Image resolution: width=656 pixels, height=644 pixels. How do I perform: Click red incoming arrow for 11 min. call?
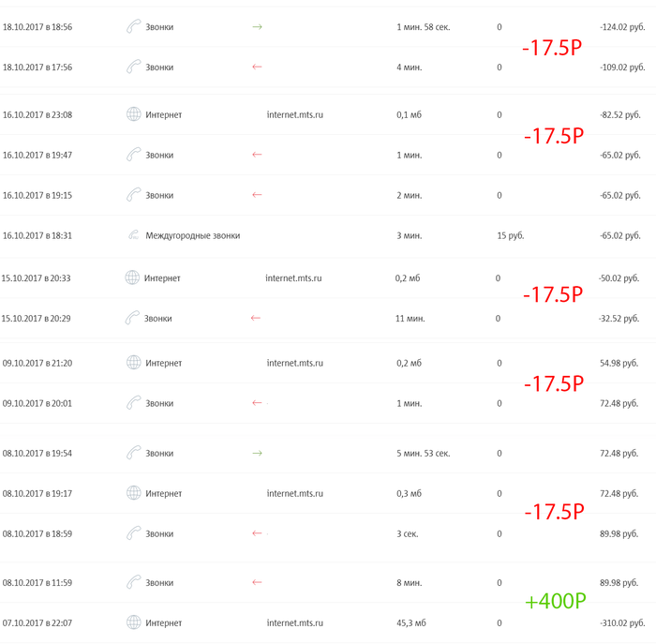click(255, 318)
